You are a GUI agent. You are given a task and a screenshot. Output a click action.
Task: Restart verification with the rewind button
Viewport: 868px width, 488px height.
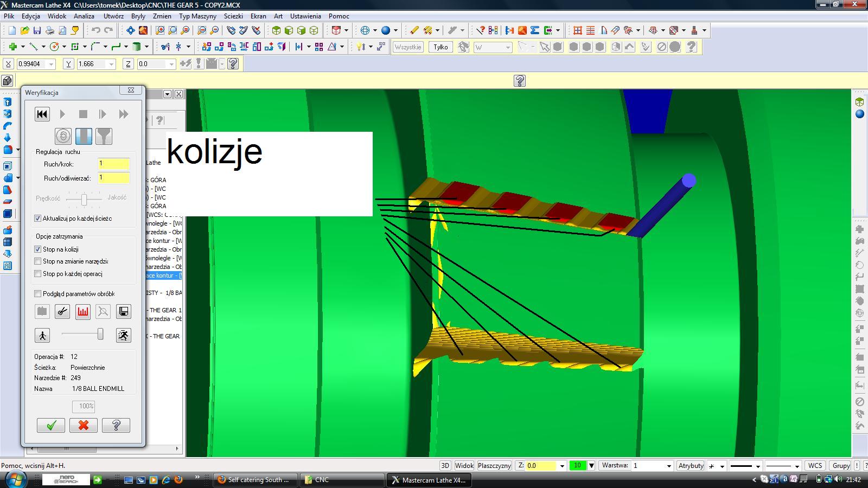click(42, 114)
